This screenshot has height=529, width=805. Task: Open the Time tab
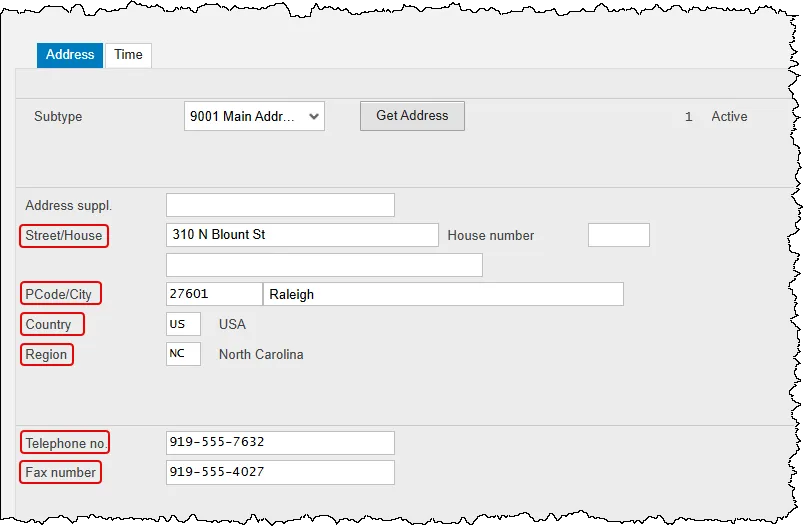[x=128, y=55]
